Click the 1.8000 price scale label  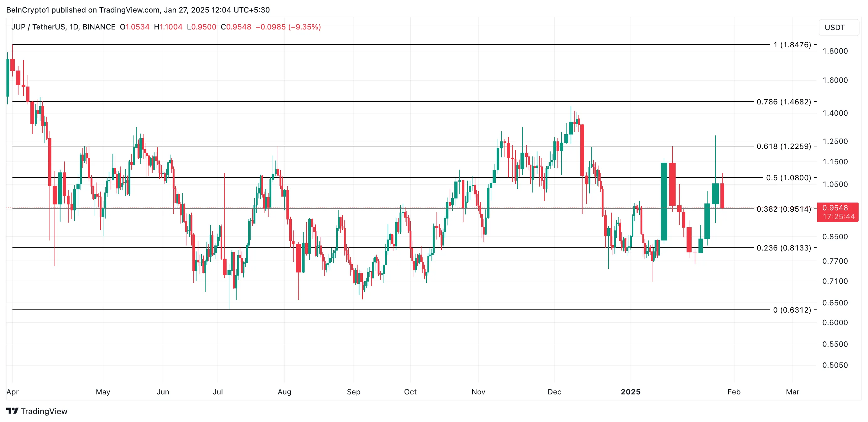click(835, 51)
